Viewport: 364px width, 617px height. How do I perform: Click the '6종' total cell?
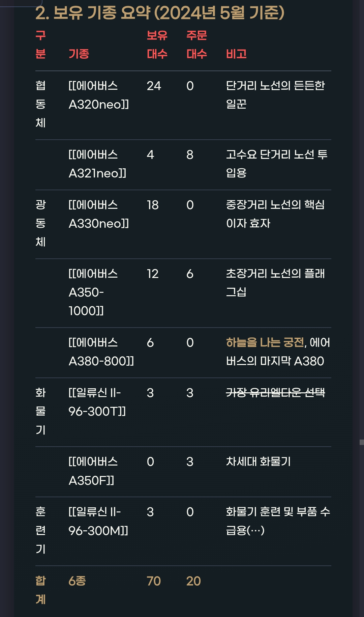77,581
